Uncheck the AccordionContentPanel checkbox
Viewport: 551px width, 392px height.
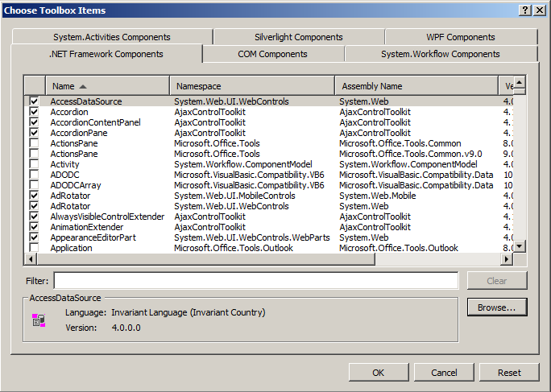pyautogui.click(x=34, y=122)
